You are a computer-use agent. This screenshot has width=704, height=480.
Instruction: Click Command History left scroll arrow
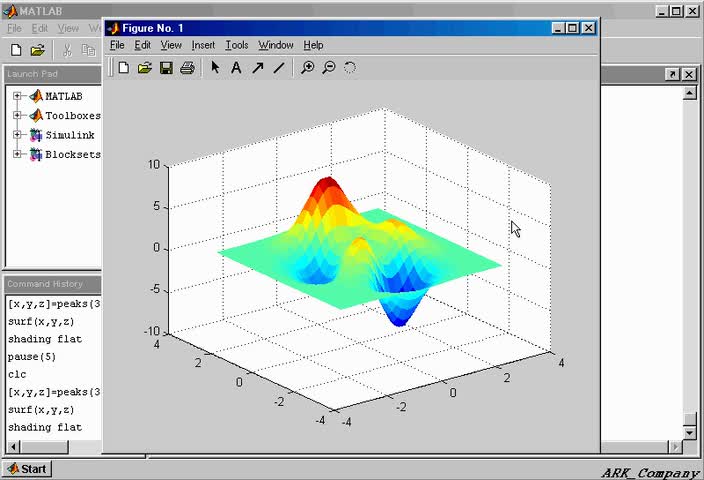point(13,447)
